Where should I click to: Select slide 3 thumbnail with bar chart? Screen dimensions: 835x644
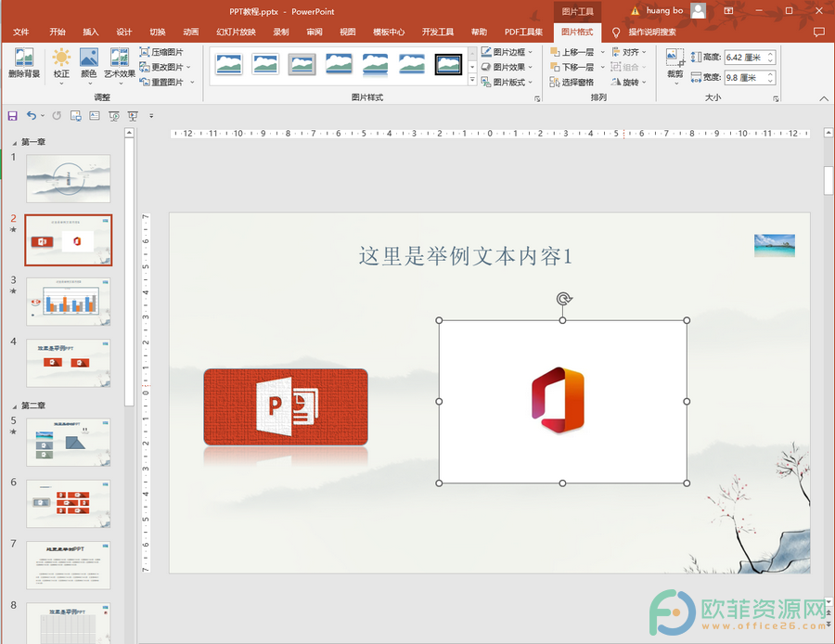69,302
